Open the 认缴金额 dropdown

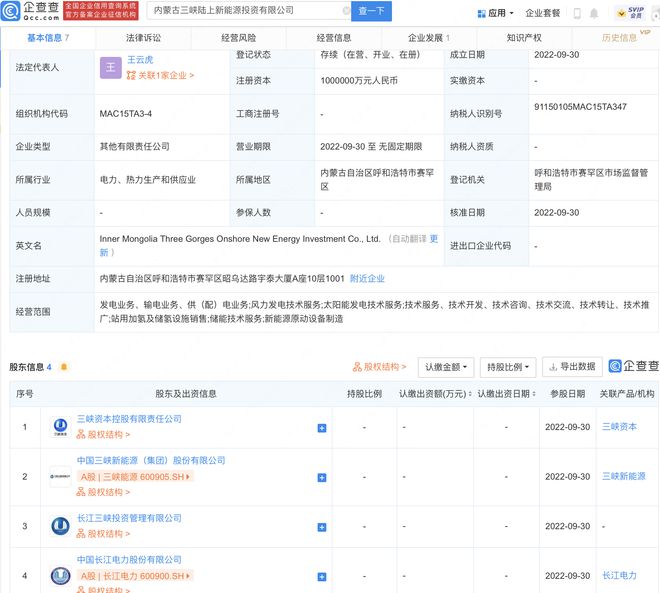tap(446, 367)
